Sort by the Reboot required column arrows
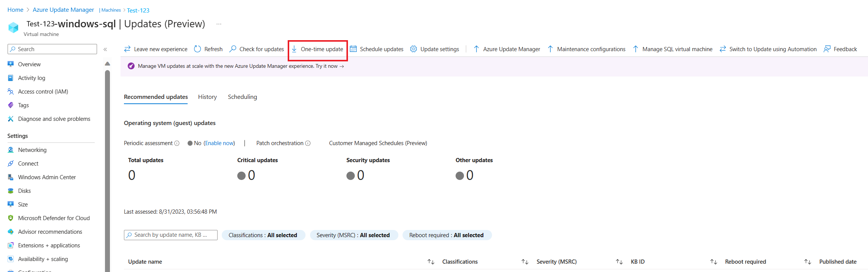 [808, 262]
